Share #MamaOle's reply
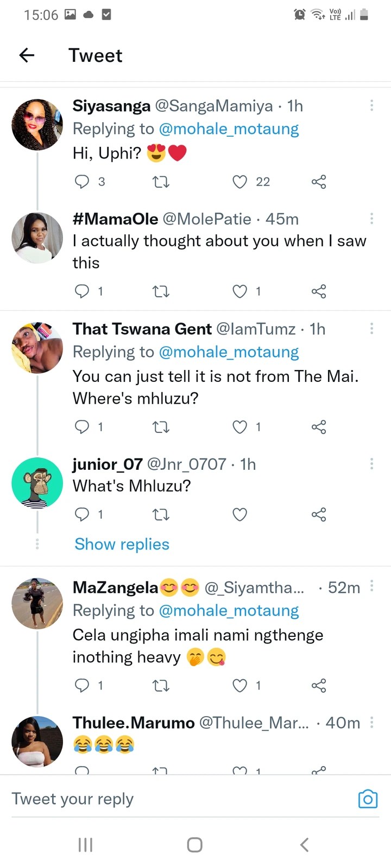 click(319, 291)
